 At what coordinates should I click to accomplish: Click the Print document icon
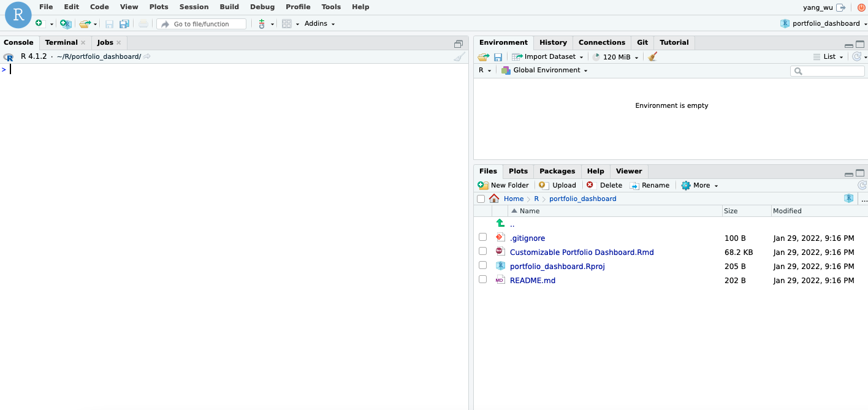[x=143, y=24]
